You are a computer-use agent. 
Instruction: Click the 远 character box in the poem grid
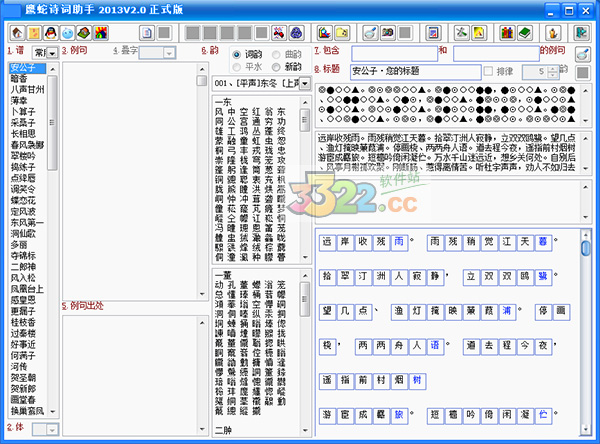(327, 242)
